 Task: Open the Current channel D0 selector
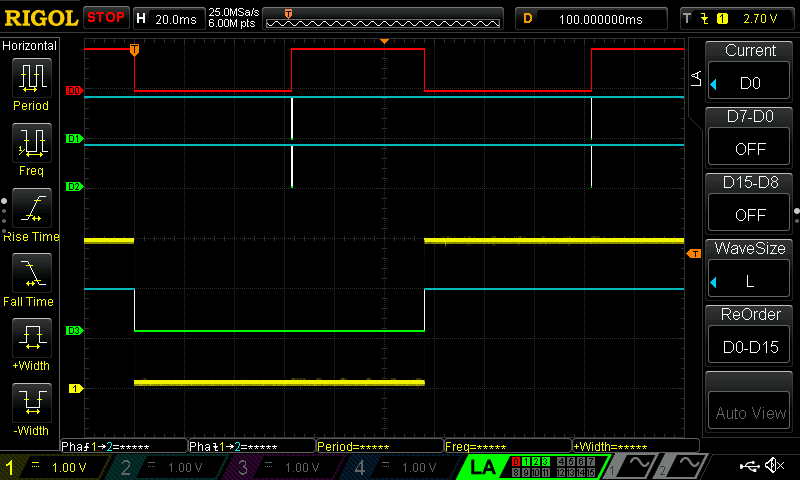click(x=750, y=68)
